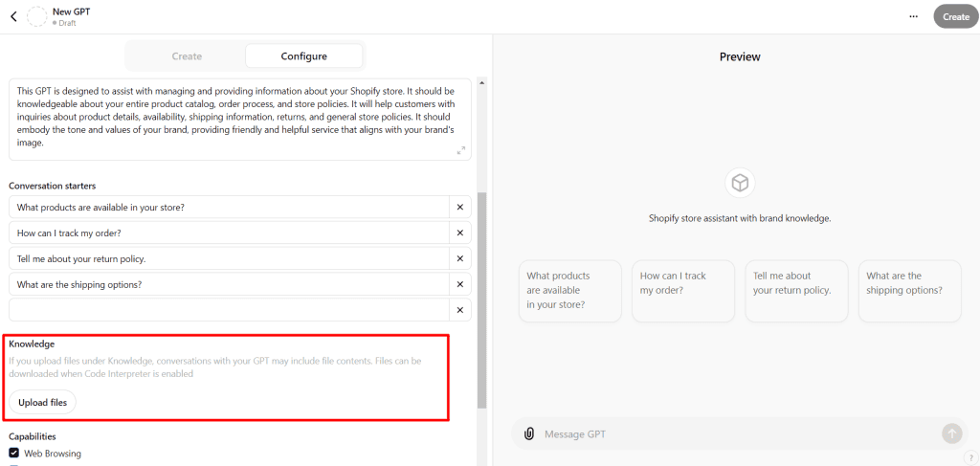Screen dimensions: 980x466
Task: Select preview card "Tell me about your return policy."
Action: point(797,291)
